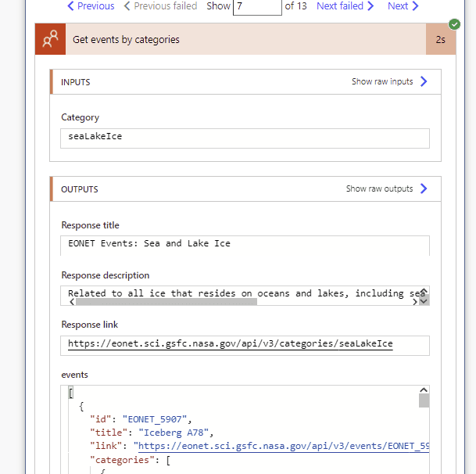Show raw outputs
The image size is (476, 474).
click(x=379, y=189)
